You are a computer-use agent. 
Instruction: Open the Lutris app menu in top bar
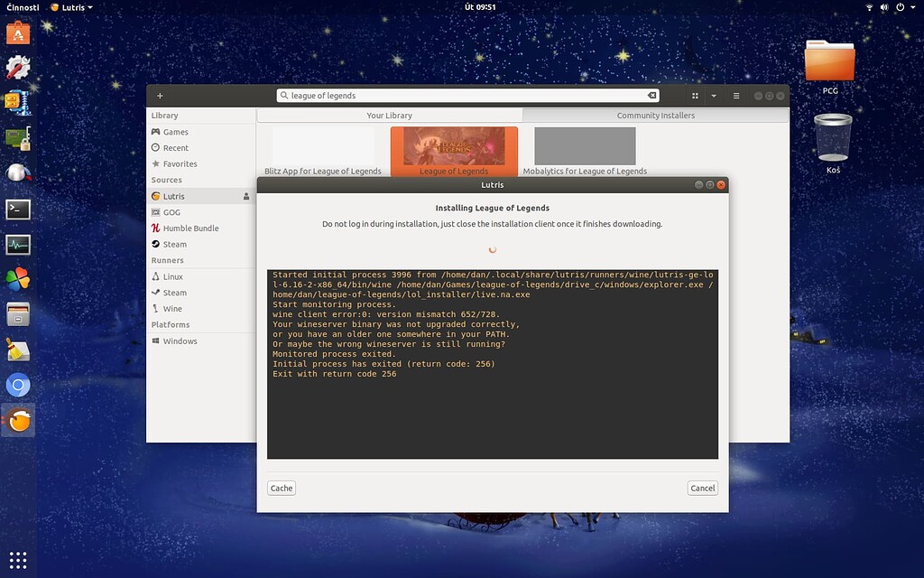71,7
